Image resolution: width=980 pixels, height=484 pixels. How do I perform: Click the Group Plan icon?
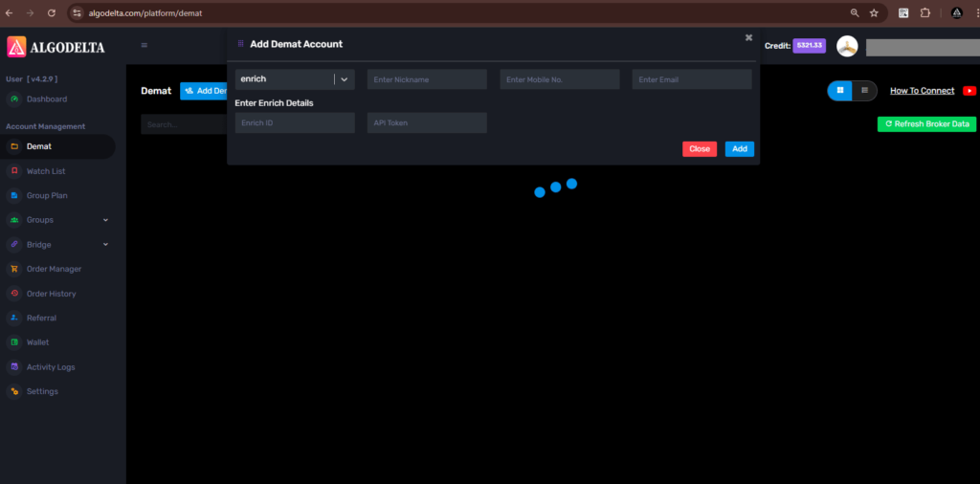click(13, 195)
